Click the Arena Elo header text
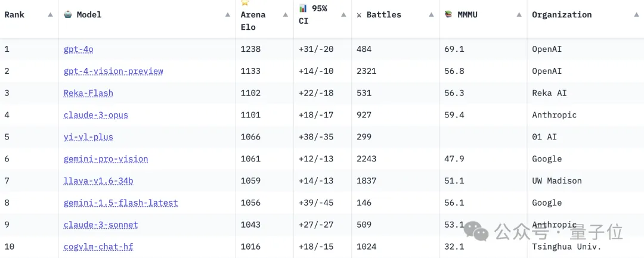Screen dimensions: 644x258 253,20
